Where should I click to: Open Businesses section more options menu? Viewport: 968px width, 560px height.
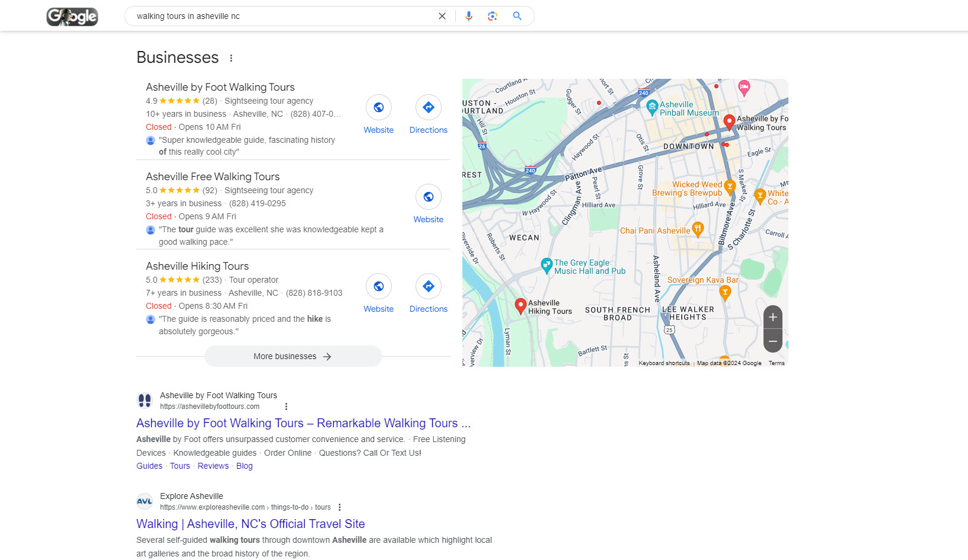click(x=231, y=58)
